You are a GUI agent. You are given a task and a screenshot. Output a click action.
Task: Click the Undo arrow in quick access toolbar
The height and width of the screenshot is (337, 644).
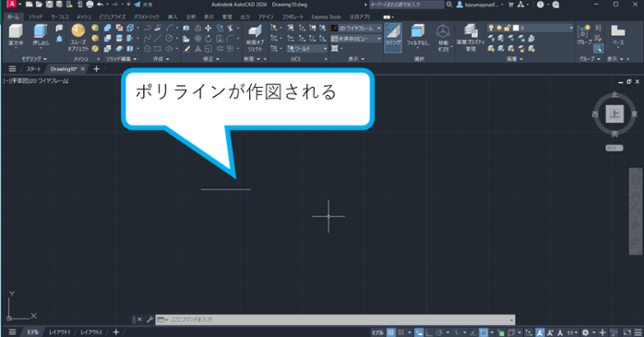(x=100, y=5)
